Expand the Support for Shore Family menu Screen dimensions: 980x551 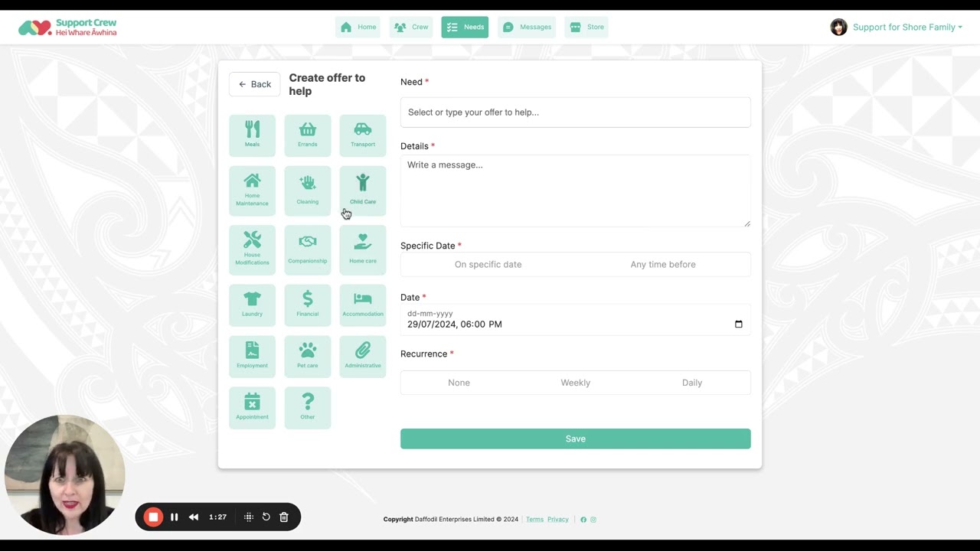[907, 28]
